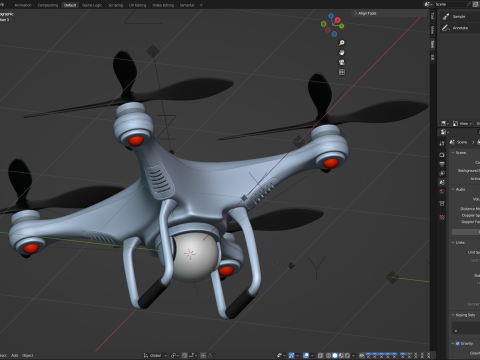Click the viewport navigation axis gizmo
The image size is (480, 360).
332,25
